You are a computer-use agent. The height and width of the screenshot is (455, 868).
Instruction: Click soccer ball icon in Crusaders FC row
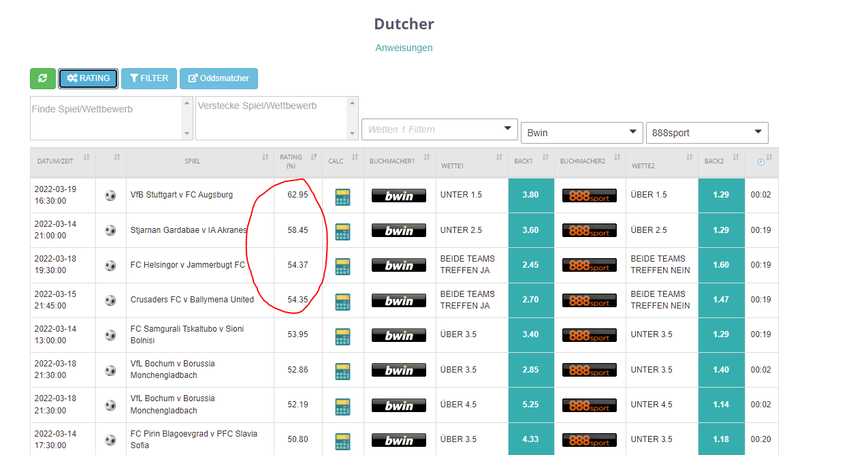point(110,300)
